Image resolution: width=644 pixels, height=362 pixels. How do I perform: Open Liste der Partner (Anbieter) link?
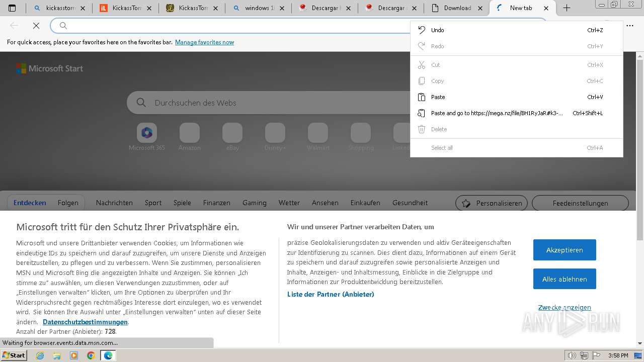click(x=331, y=294)
